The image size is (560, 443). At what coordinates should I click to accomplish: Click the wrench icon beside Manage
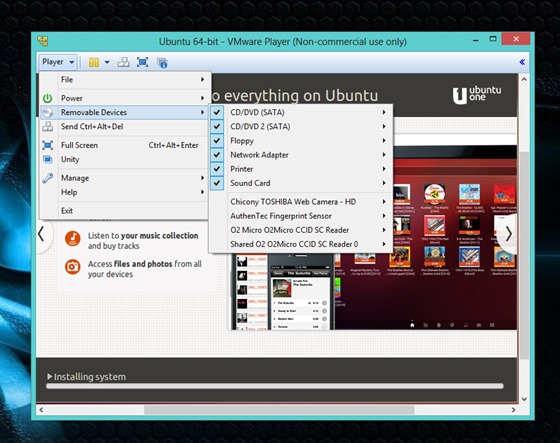coord(48,178)
